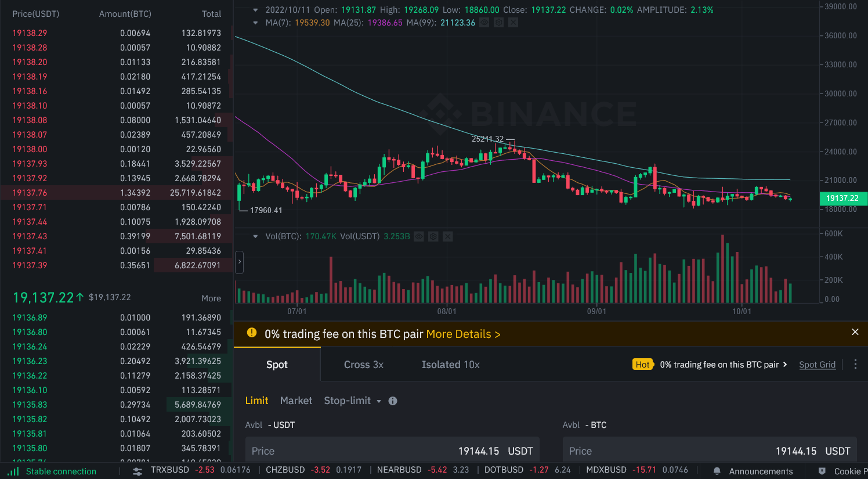Collapse the MA indicator legend arrow
The image size is (868, 479).
point(255,23)
